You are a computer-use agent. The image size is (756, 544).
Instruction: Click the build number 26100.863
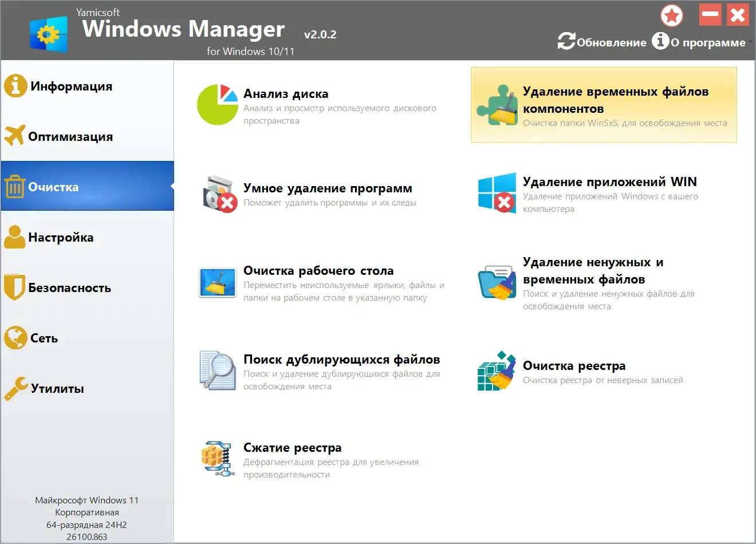tap(87, 537)
